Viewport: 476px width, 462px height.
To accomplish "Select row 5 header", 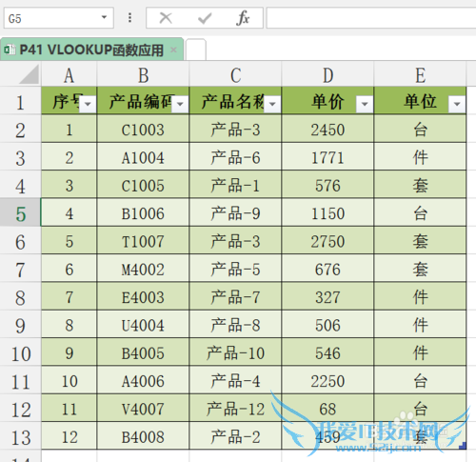I will tap(20, 213).
